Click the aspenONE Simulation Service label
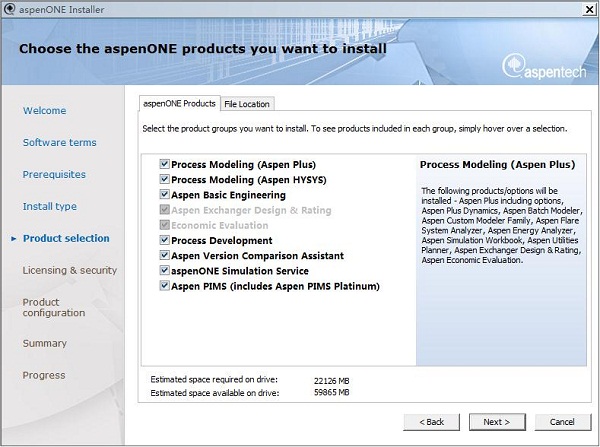 [240, 271]
